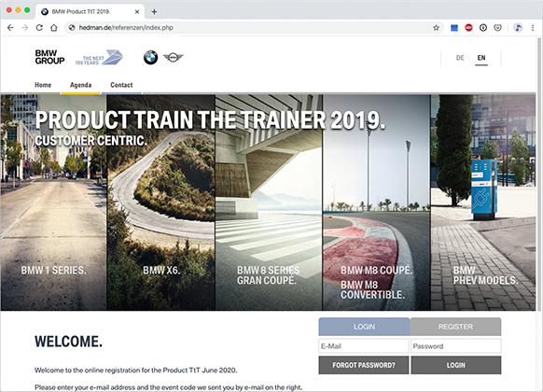
Task: Click the FORGOT PASSWORD? button
Action: [364, 365]
